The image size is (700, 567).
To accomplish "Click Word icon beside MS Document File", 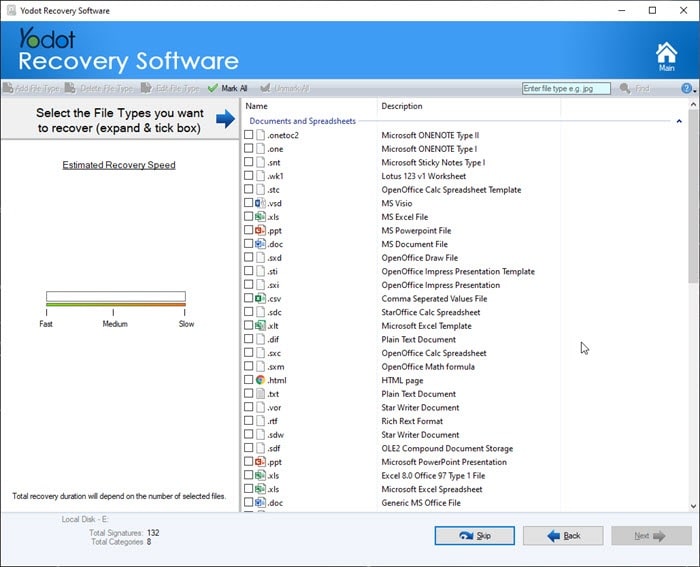I will pyautogui.click(x=260, y=244).
